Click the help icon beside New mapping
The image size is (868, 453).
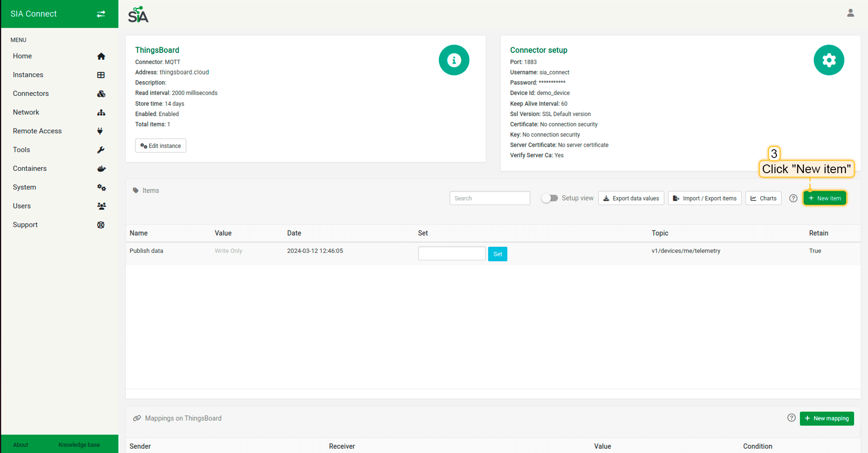(x=791, y=418)
